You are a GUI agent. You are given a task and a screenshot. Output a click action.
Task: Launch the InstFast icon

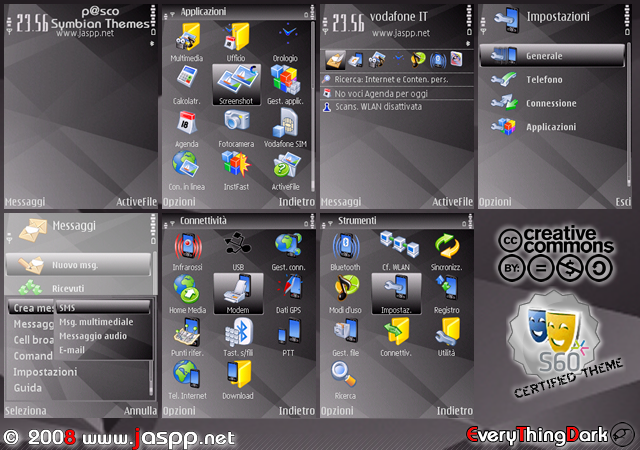236,165
